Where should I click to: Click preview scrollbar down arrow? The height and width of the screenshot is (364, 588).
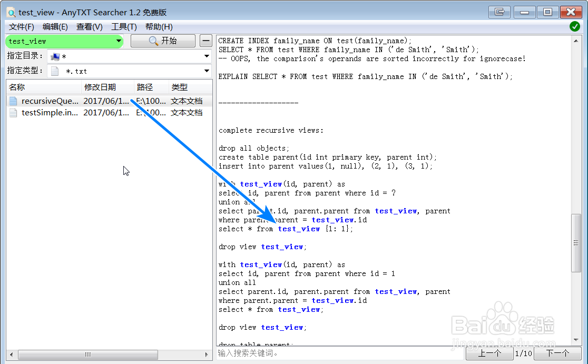point(576,340)
